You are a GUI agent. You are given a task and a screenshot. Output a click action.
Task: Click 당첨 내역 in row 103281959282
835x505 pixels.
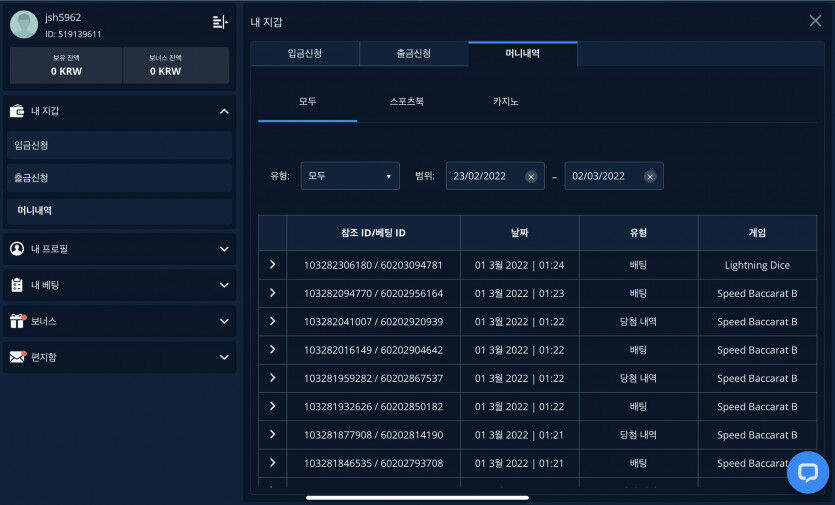[x=638, y=378]
